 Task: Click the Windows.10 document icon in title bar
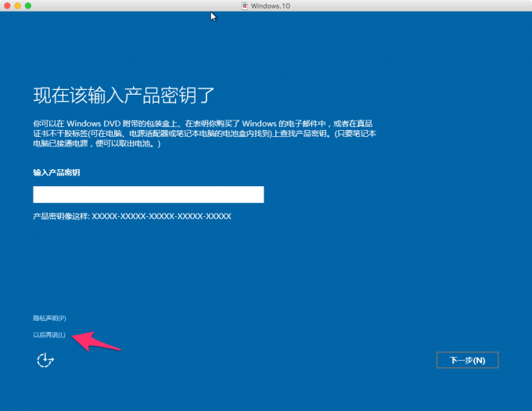click(245, 5)
